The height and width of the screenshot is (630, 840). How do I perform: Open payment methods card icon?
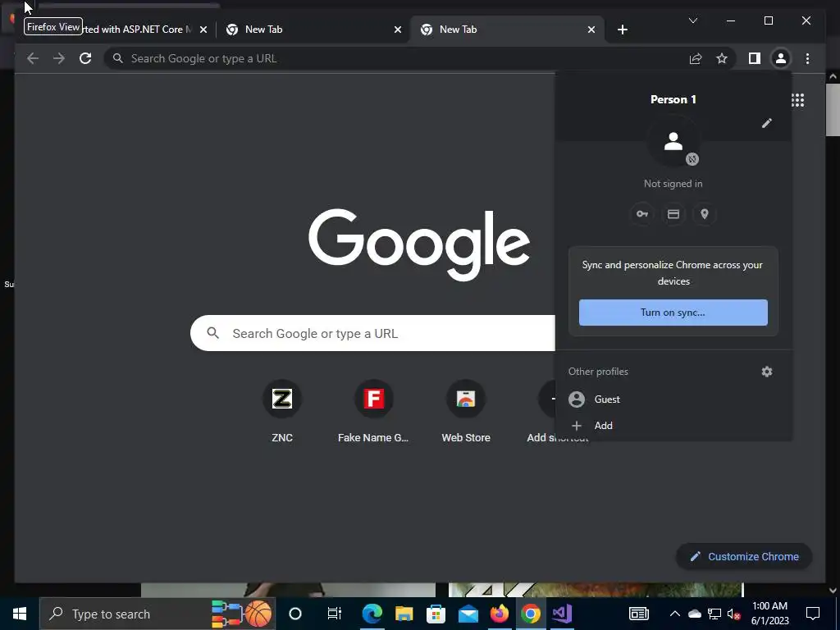point(673,214)
